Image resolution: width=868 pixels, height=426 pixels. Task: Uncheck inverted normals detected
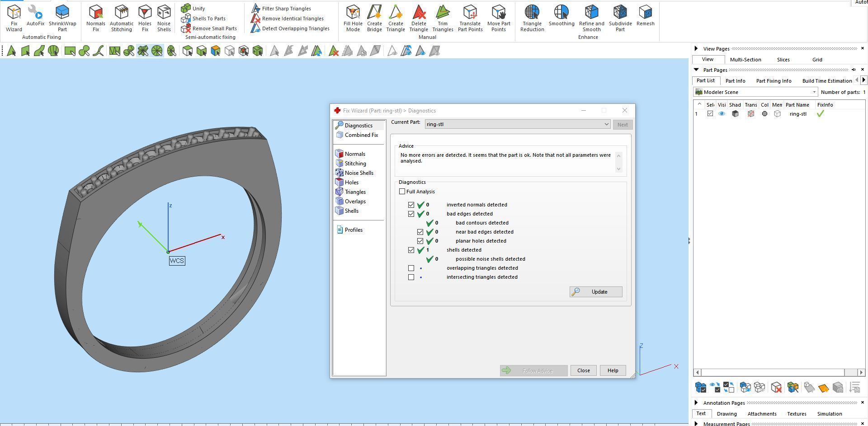[411, 205]
